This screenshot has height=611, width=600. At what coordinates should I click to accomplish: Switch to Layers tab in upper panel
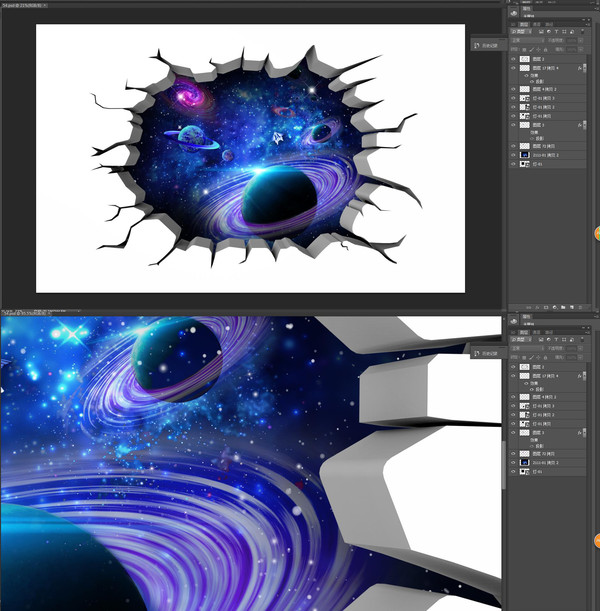pos(524,24)
